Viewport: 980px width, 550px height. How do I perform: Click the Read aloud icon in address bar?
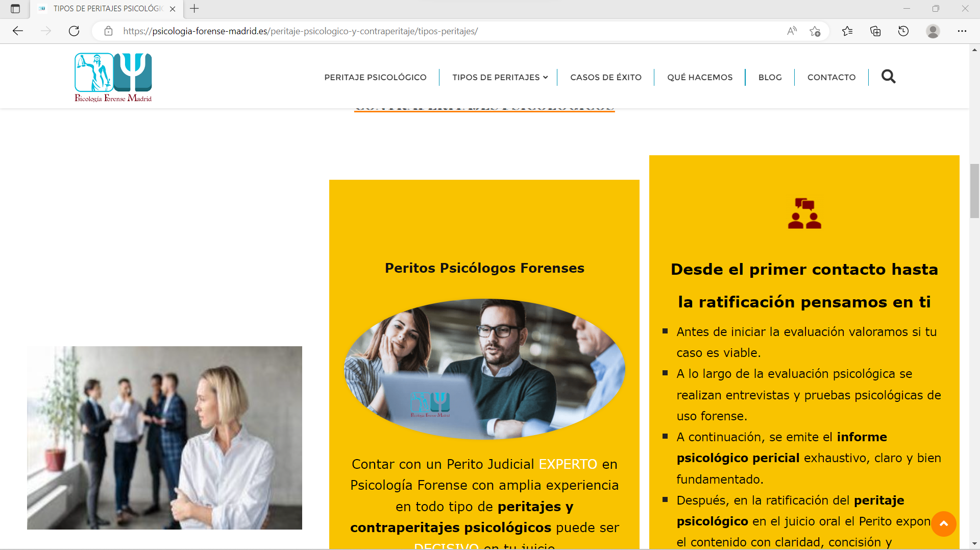(792, 31)
